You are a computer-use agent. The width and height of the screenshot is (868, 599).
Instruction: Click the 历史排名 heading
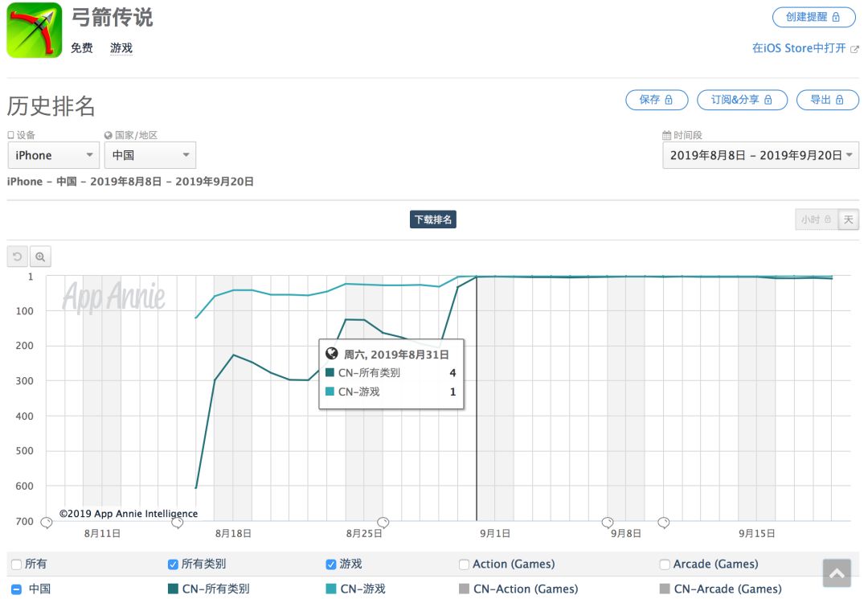pos(51,106)
